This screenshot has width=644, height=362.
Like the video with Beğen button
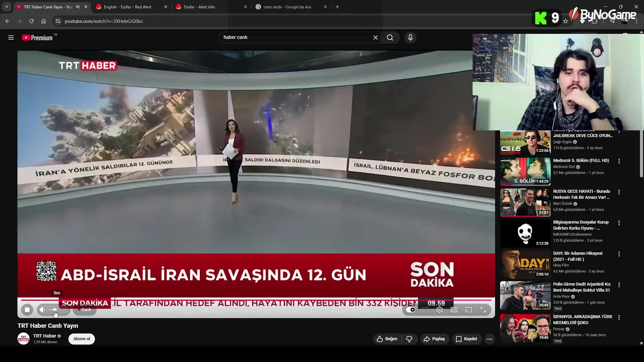click(387, 339)
